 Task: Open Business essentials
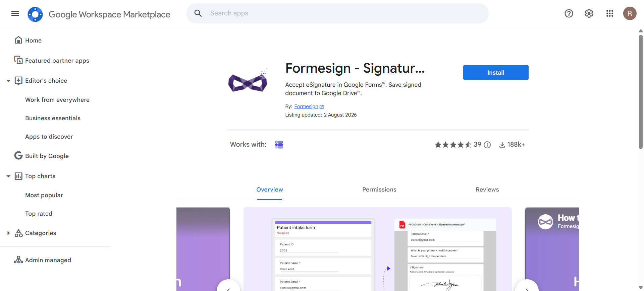(x=53, y=118)
